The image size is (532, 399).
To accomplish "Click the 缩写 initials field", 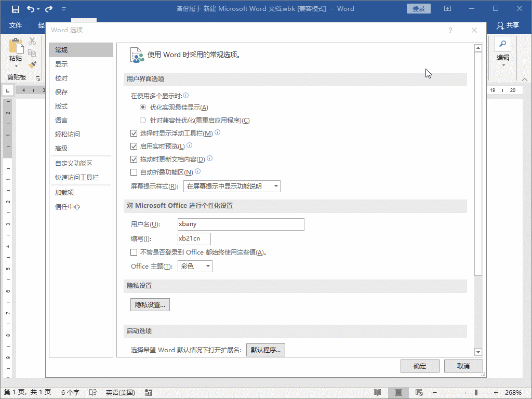I will point(194,238).
